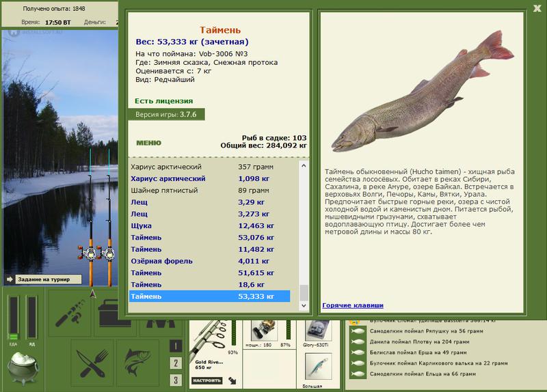
Task: Switch to tackle slot 2
Action: (176, 363)
